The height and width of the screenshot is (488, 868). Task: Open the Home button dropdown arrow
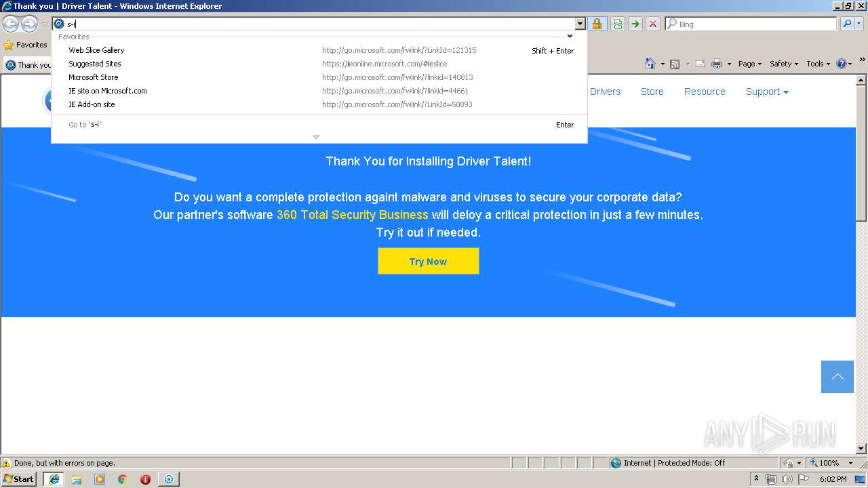(x=663, y=64)
